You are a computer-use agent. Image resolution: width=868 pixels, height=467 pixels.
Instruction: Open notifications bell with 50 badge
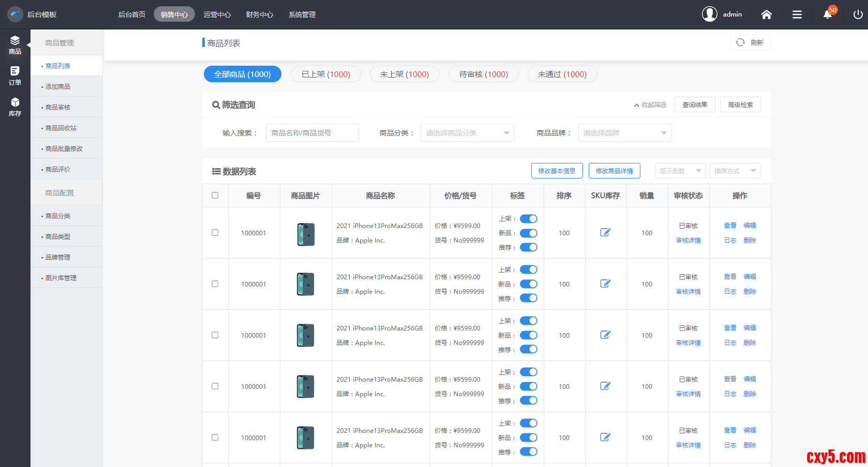(x=828, y=14)
